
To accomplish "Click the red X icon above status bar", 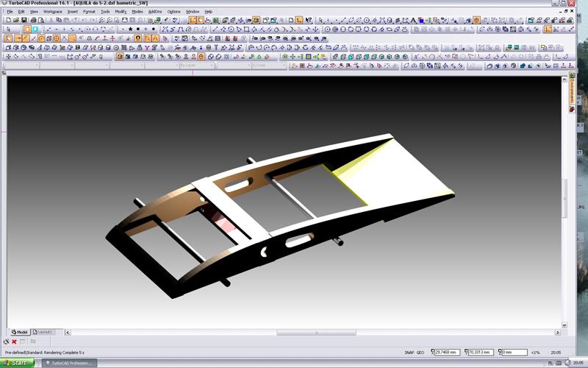I will (14, 342).
